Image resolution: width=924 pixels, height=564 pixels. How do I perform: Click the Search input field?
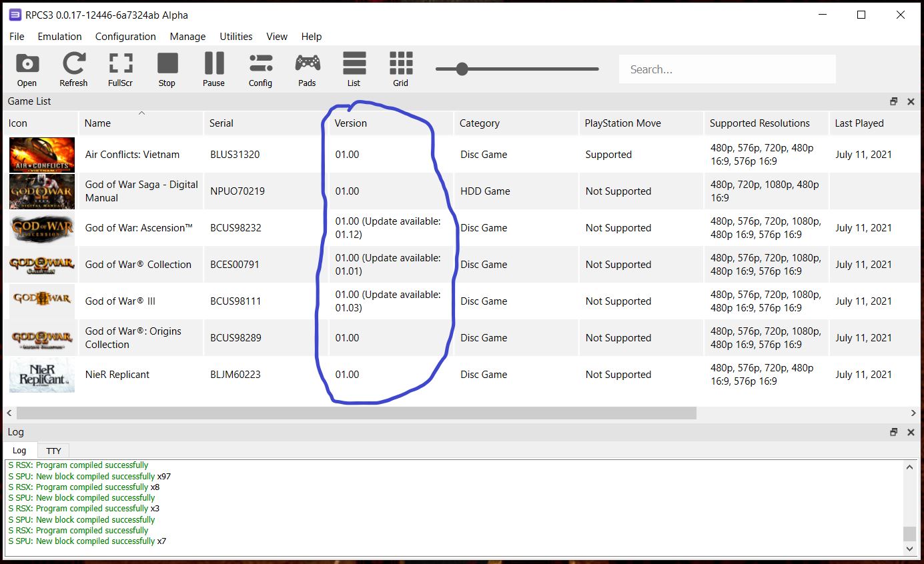click(727, 69)
